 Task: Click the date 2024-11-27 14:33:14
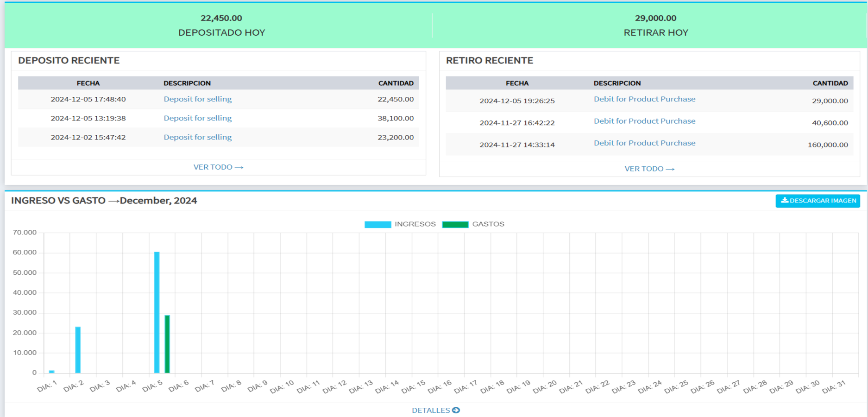tap(517, 145)
